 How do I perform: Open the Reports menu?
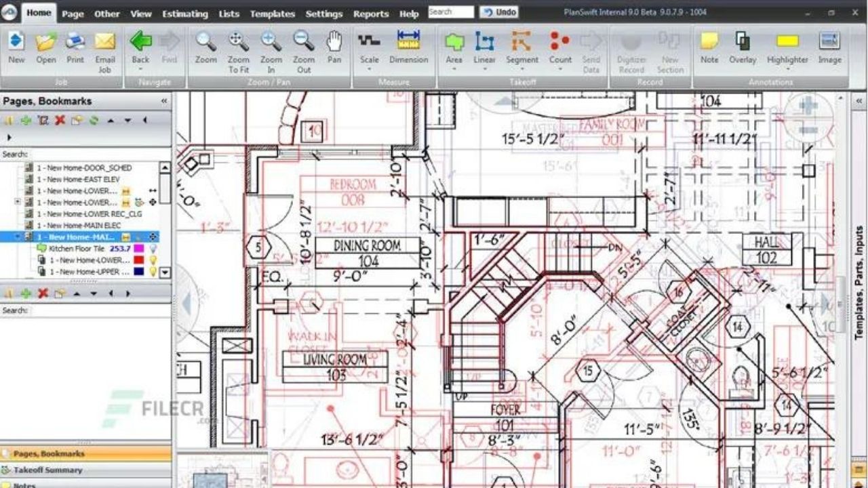371,14
